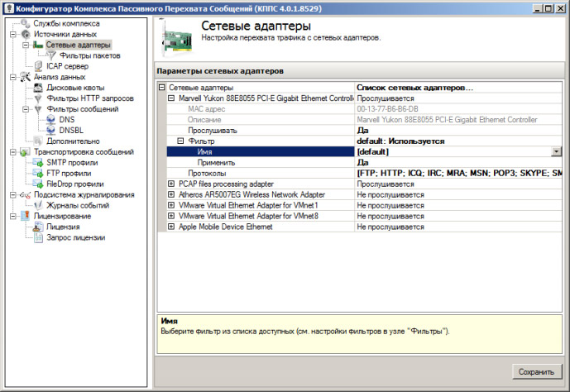This screenshot has width=570, height=392.
Task: Collapse the Фильтр property group
Action: click(x=180, y=141)
